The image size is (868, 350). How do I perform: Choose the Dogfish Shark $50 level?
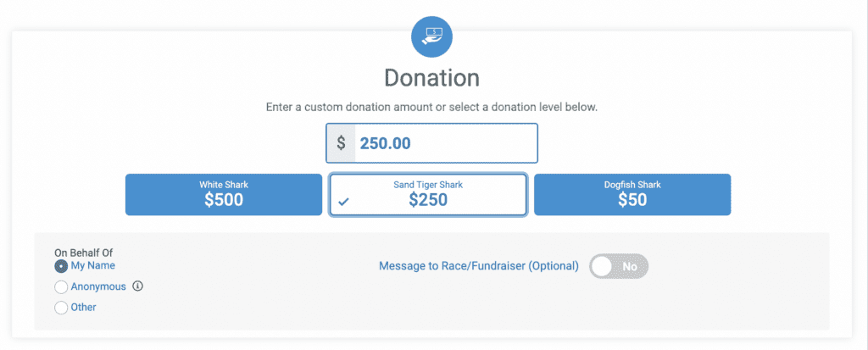click(x=632, y=194)
